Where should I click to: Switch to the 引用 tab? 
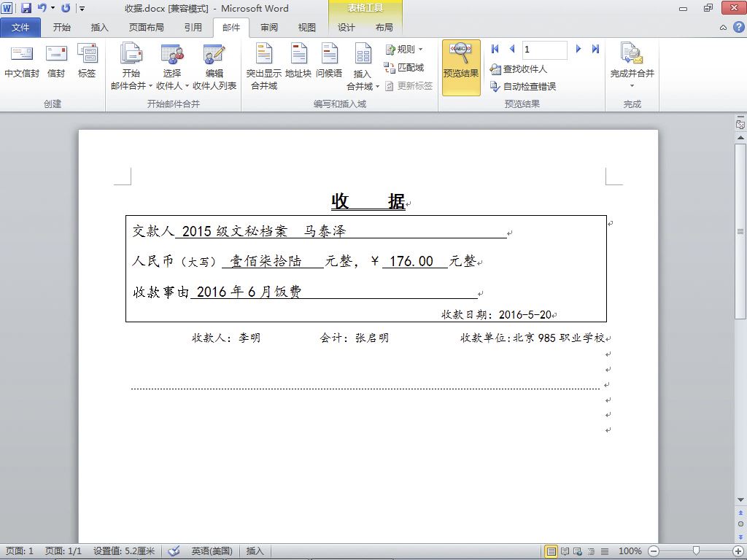pyautogui.click(x=193, y=28)
